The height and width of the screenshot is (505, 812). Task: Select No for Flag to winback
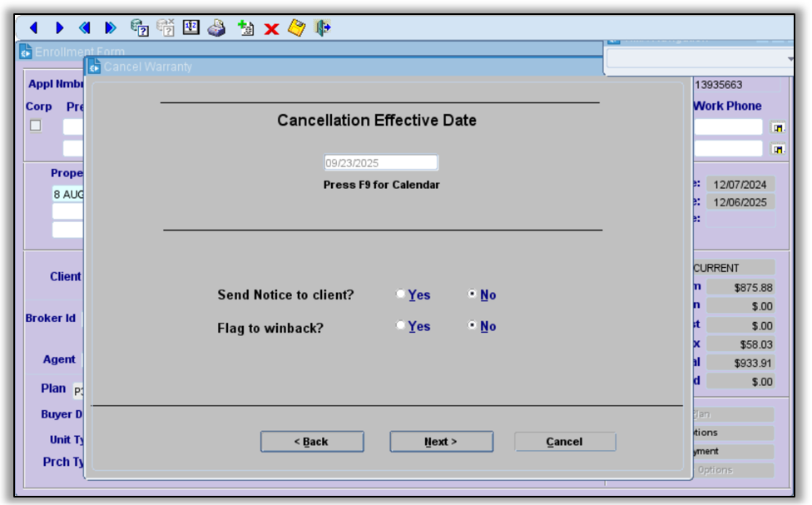point(473,326)
